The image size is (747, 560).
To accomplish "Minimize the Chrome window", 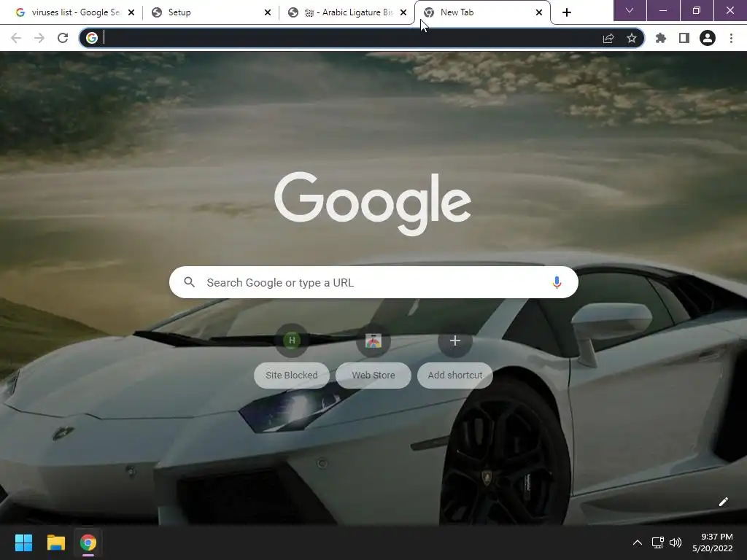I will click(x=662, y=10).
